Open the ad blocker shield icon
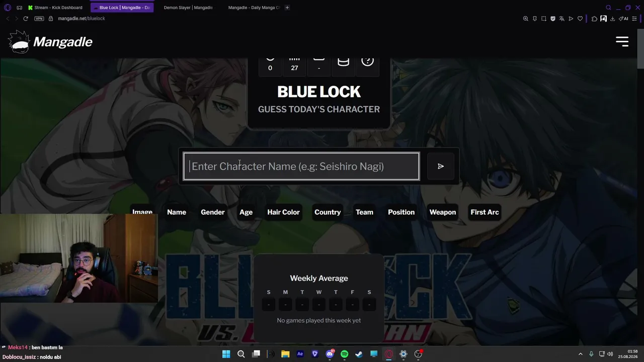 point(553,19)
